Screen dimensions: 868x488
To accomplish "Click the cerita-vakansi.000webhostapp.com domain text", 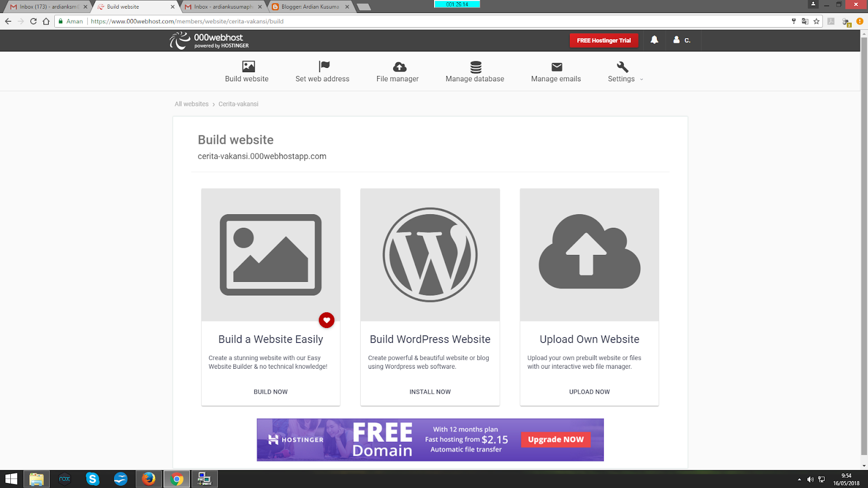I will [x=262, y=156].
